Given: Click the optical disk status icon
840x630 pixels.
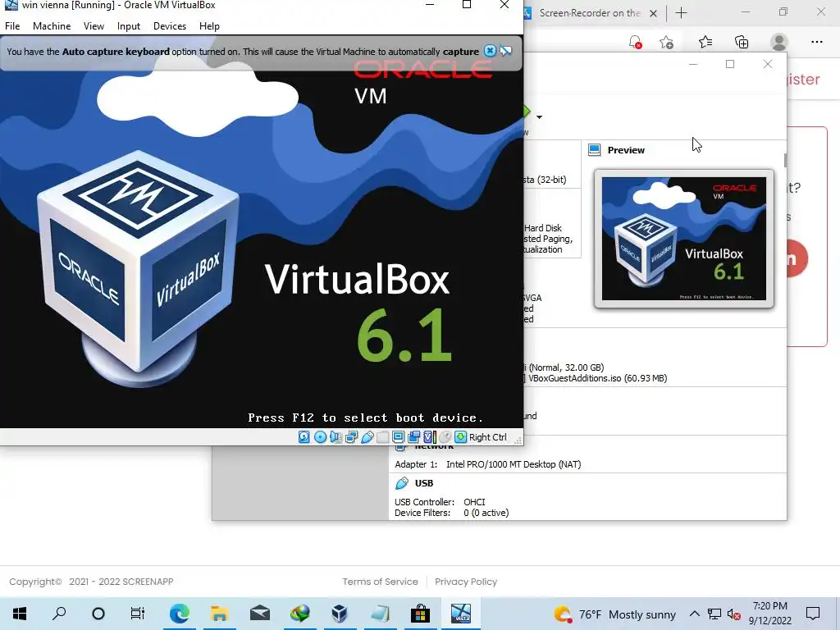Looking at the screenshot, I should (x=320, y=437).
